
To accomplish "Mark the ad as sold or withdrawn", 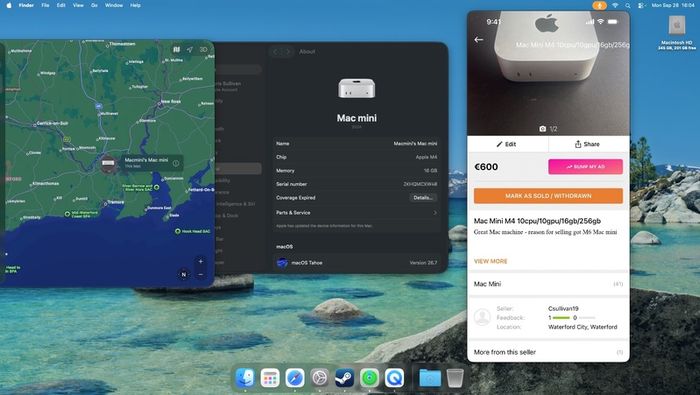I will coord(548,195).
